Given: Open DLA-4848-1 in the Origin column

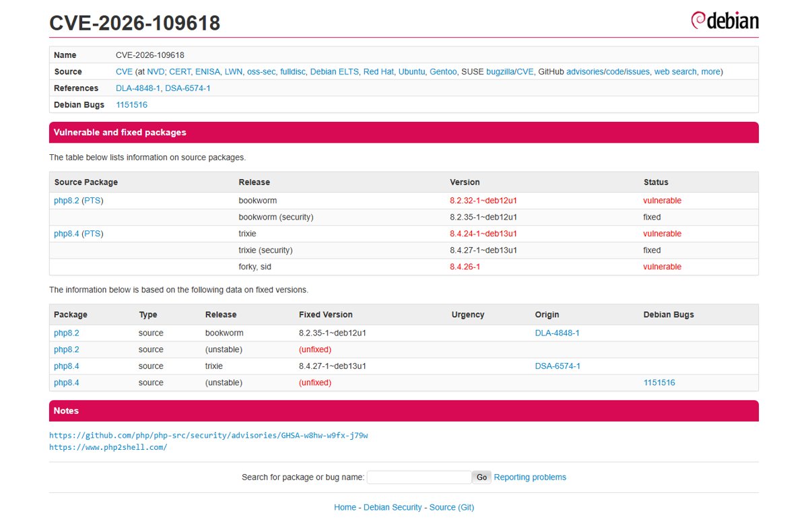Looking at the screenshot, I should (x=558, y=333).
